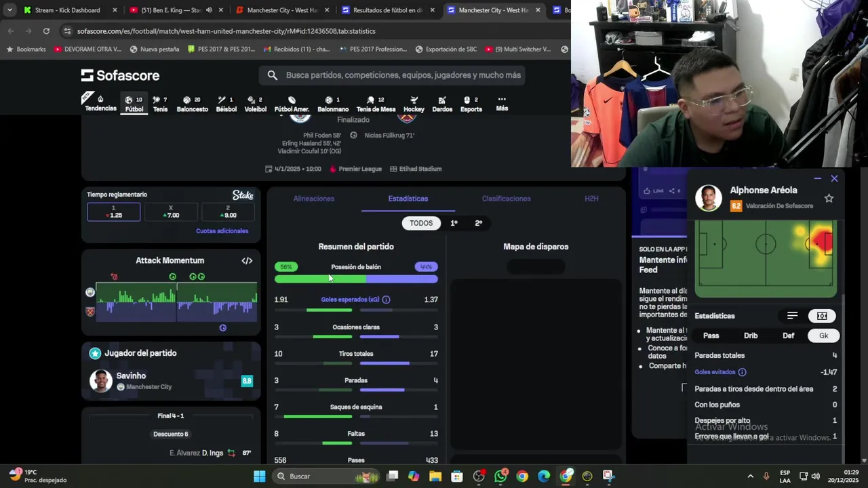Show hidden system tray icons
Screen dimensions: 868x488
[x=750, y=476]
